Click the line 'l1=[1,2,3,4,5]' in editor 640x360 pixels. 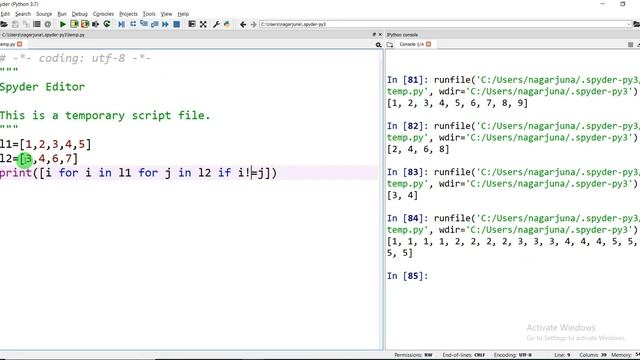tap(45, 144)
